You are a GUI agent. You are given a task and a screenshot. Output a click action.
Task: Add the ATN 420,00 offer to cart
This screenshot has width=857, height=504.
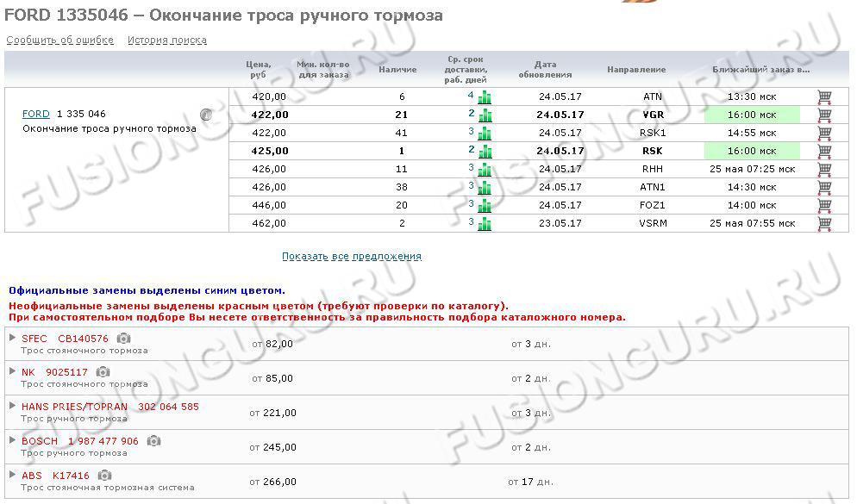click(824, 97)
